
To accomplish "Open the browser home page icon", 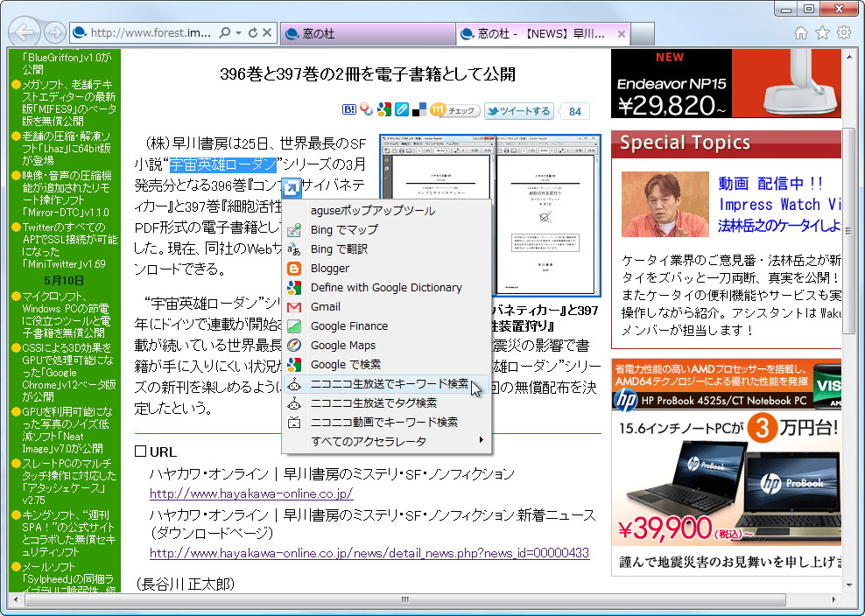I will point(801,31).
